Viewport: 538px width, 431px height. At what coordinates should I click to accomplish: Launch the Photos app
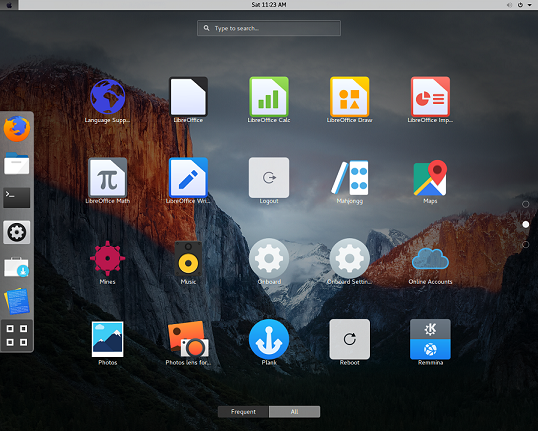tap(107, 339)
